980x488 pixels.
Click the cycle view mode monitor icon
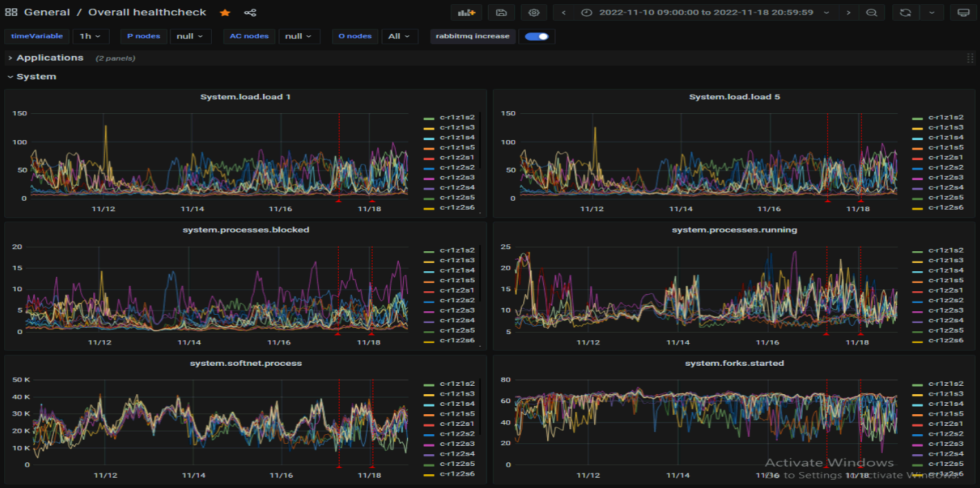pos(963,12)
